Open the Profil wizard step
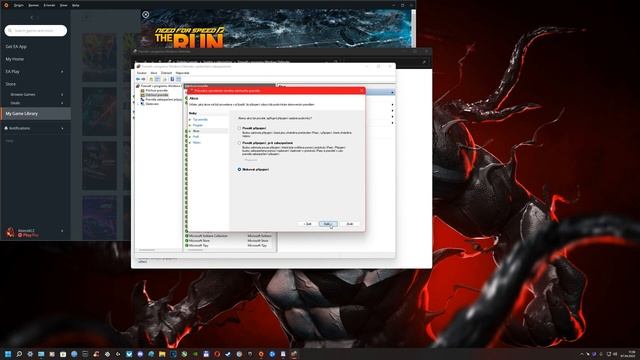The image size is (640, 360). coord(196,137)
